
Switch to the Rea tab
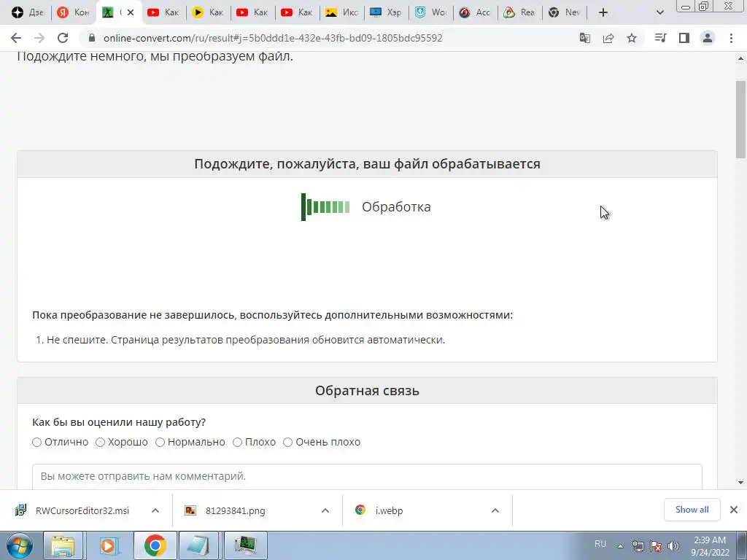(519, 12)
